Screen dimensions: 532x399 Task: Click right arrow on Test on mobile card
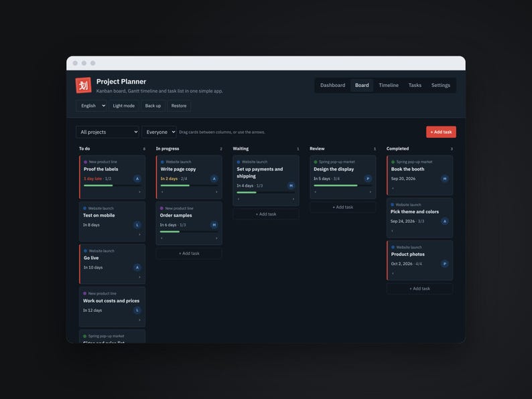coord(139,234)
